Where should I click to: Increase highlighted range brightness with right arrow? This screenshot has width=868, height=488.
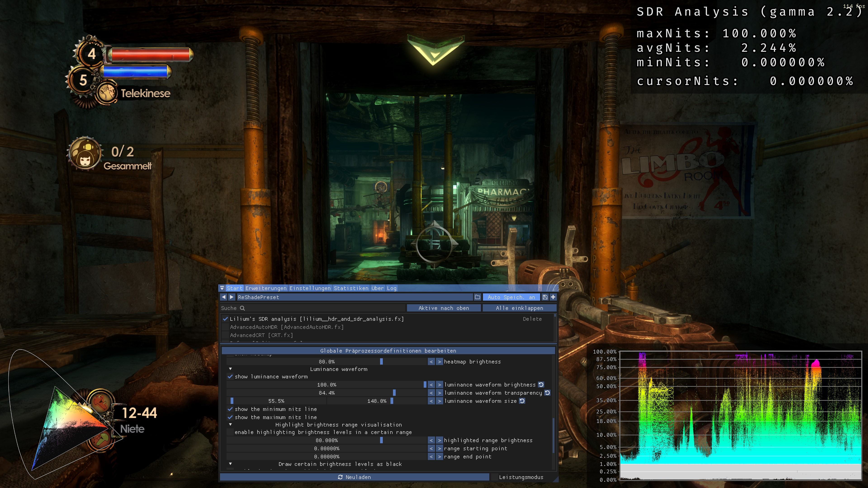439,440
